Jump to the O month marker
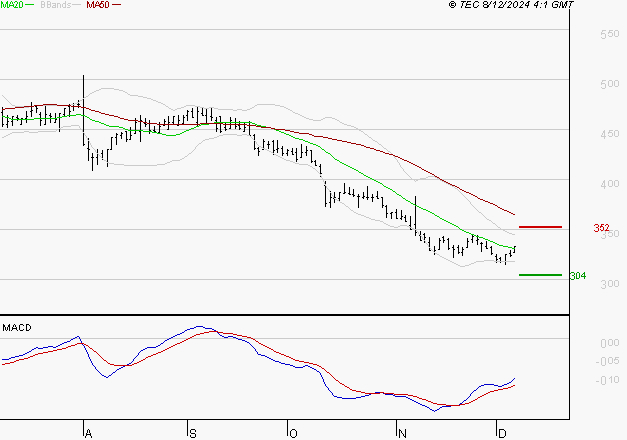 coord(294,433)
